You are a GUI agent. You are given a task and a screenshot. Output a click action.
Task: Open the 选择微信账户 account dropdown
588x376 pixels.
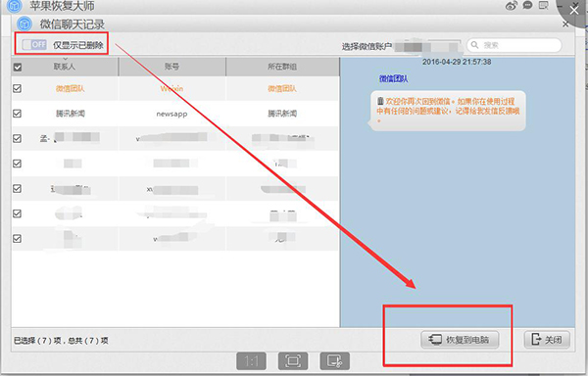point(427,47)
